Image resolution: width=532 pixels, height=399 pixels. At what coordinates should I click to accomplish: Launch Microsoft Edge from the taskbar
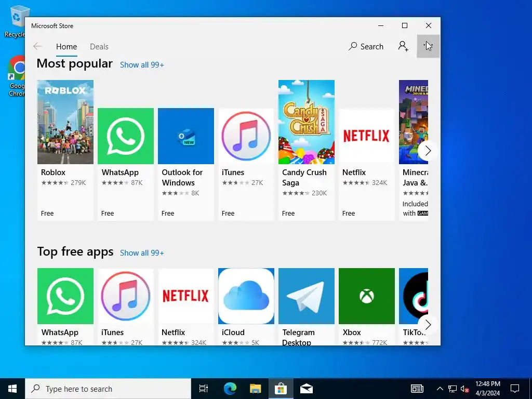tap(230, 389)
